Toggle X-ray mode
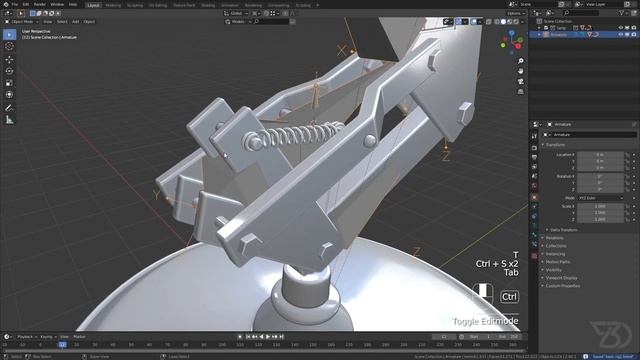 489,22
